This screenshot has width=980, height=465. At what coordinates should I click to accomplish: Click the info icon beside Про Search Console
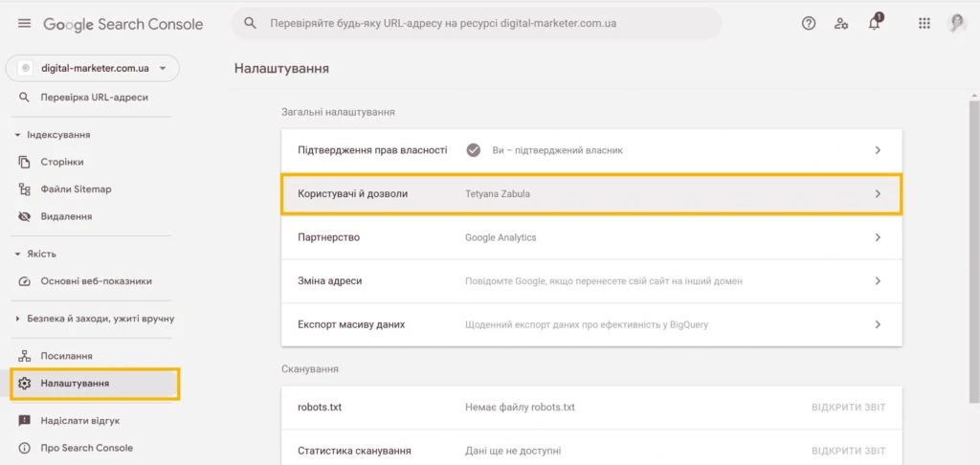(24, 448)
